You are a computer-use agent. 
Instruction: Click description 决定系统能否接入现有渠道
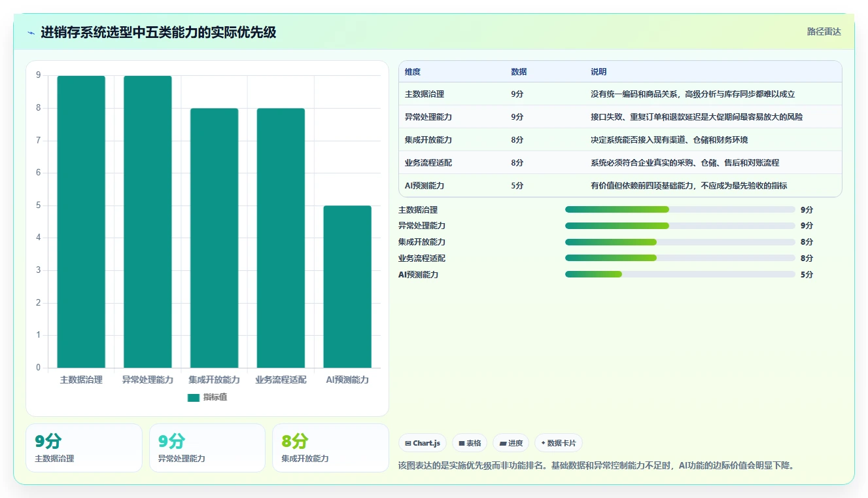tap(669, 140)
